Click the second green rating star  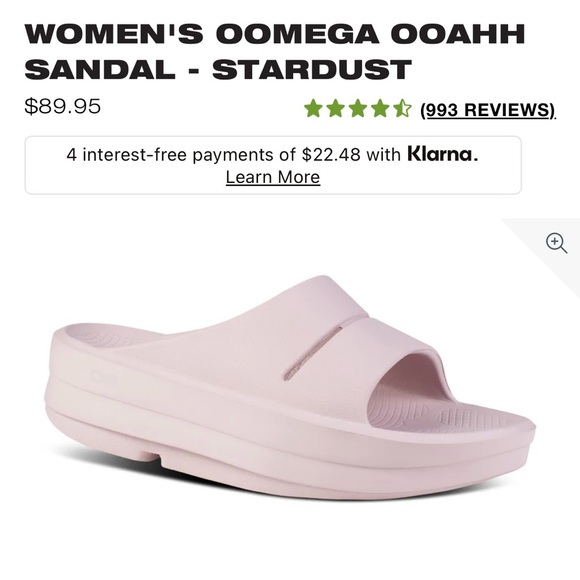pyautogui.click(x=335, y=108)
